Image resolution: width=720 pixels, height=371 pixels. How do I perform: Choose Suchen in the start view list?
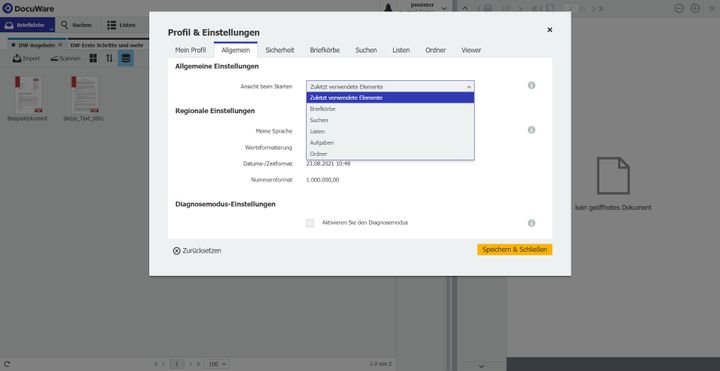point(390,120)
